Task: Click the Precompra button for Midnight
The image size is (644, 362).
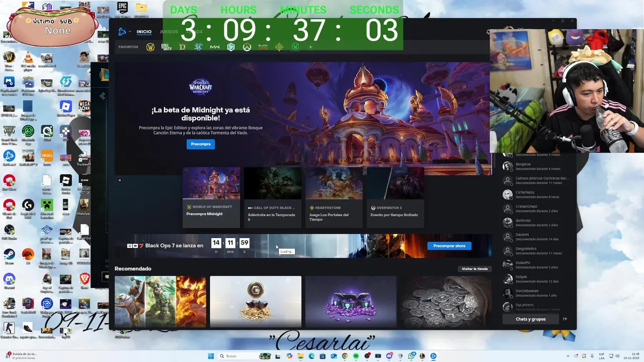Action: [x=201, y=144]
